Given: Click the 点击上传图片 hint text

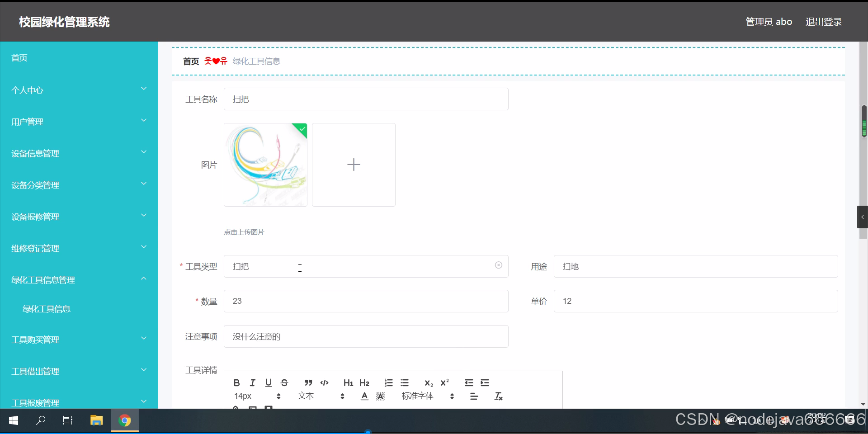Looking at the screenshot, I should [244, 232].
